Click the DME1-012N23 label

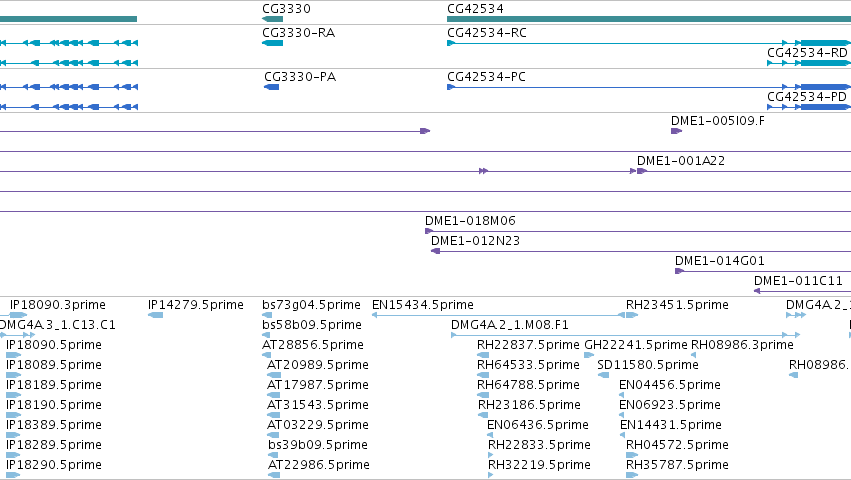click(475, 241)
